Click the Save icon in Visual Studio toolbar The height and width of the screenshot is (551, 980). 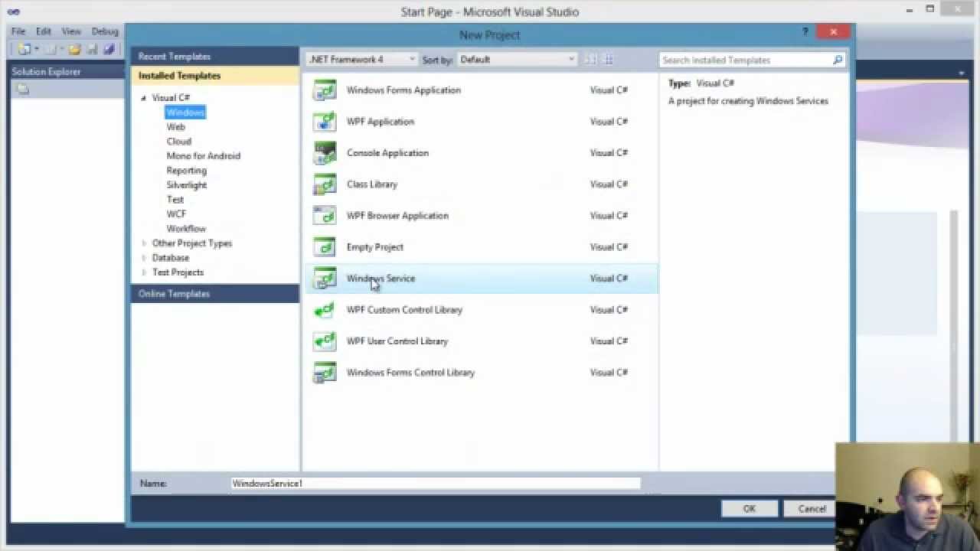pyautogui.click(x=92, y=50)
